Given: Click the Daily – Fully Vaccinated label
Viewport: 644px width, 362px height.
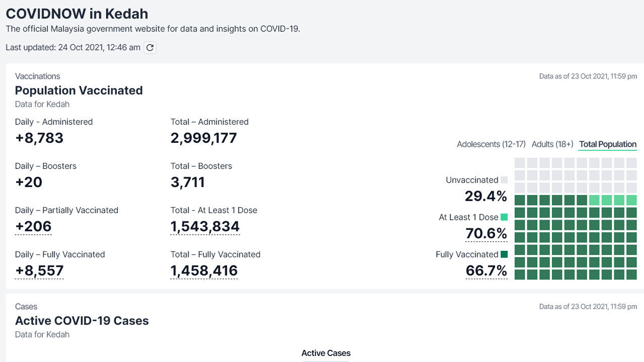Looking at the screenshot, I should pyautogui.click(x=60, y=254).
